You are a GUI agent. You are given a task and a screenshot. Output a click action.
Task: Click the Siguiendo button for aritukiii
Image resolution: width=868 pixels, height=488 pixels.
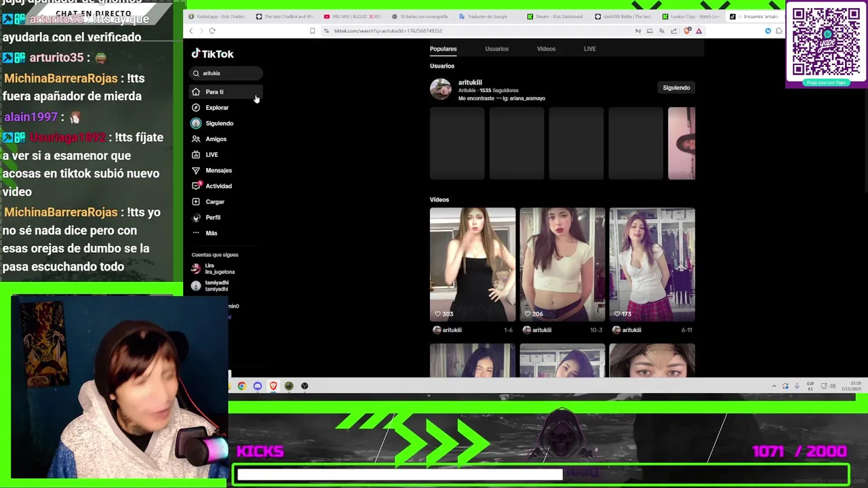pos(676,87)
